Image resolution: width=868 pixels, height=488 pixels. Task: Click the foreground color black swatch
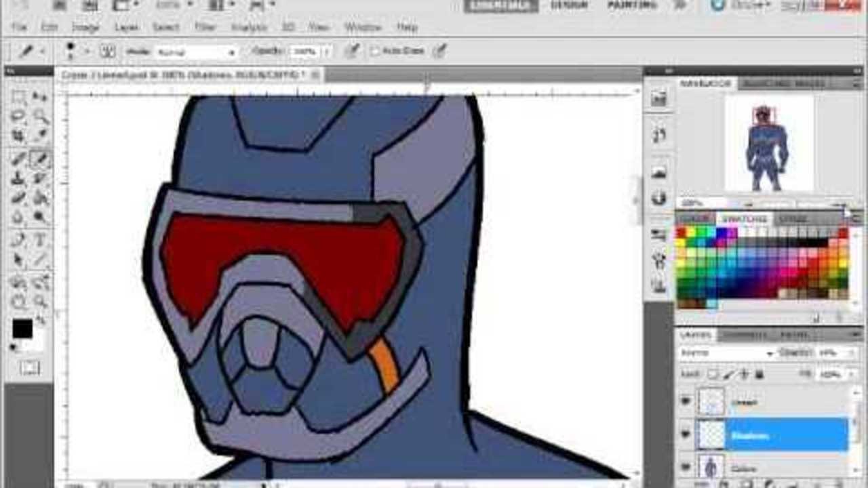click(x=22, y=329)
